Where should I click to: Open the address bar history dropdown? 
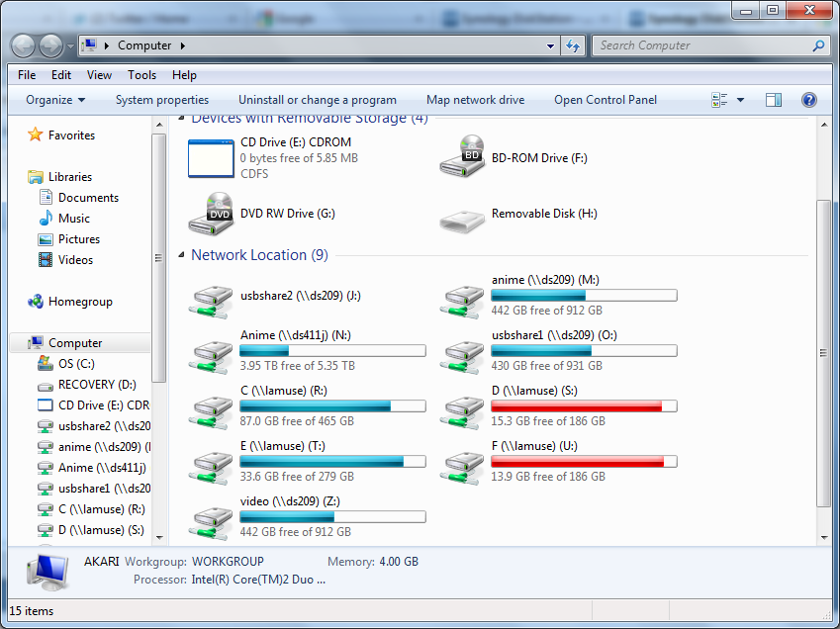pyautogui.click(x=550, y=46)
